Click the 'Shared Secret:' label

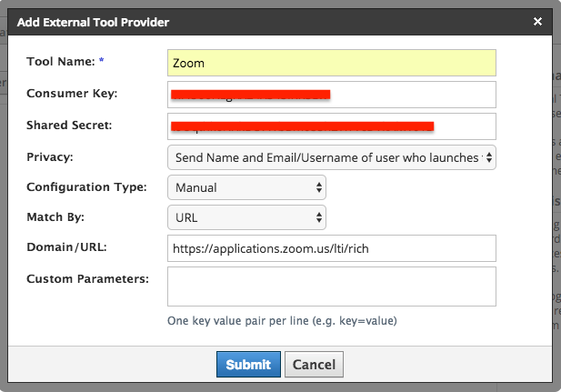69,126
